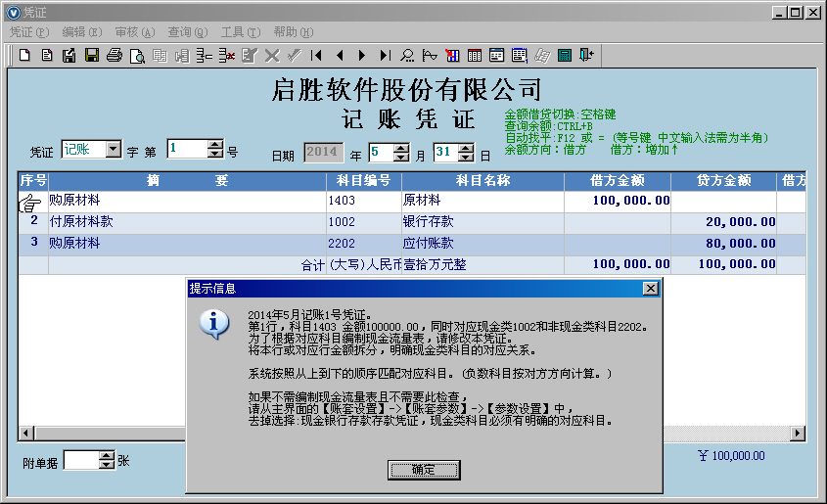The height and width of the screenshot is (504, 827).
Task: Click the 附单据 attachment count field
Action: [82, 460]
